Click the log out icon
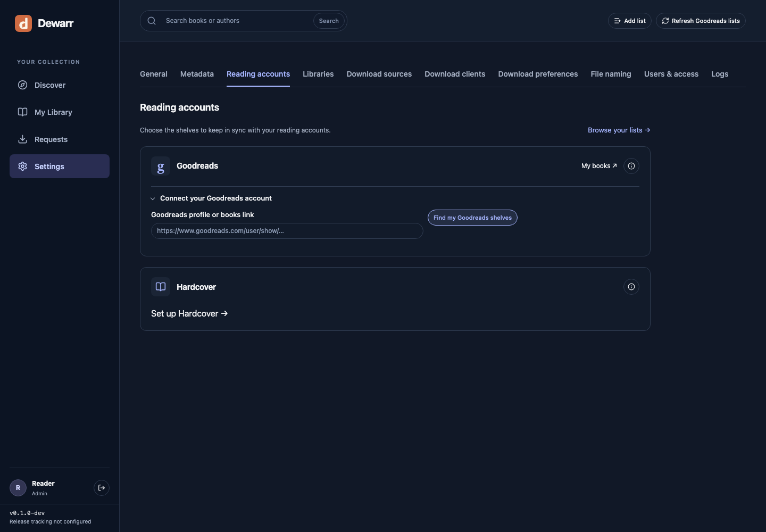The image size is (766, 532). click(102, 488)
